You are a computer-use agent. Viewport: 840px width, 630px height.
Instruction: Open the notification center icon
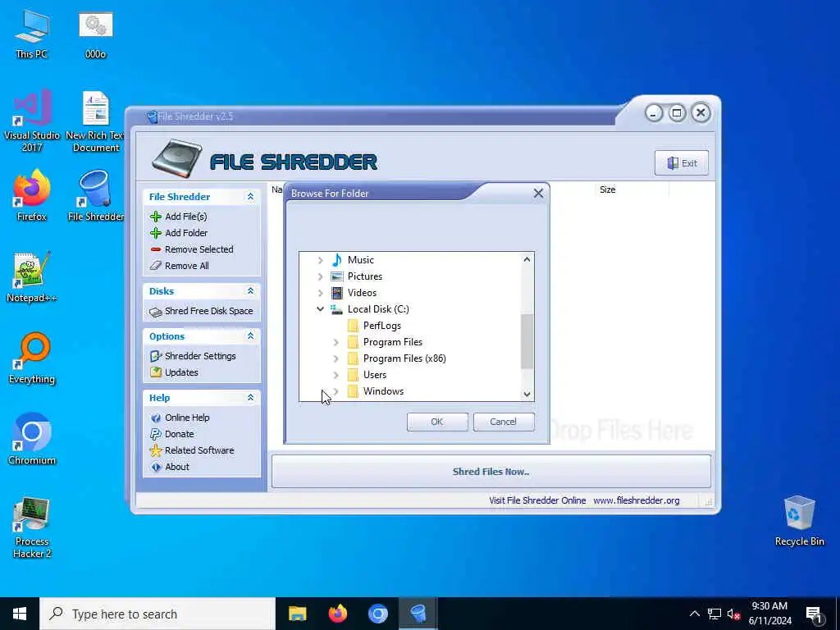click(813, 614)
